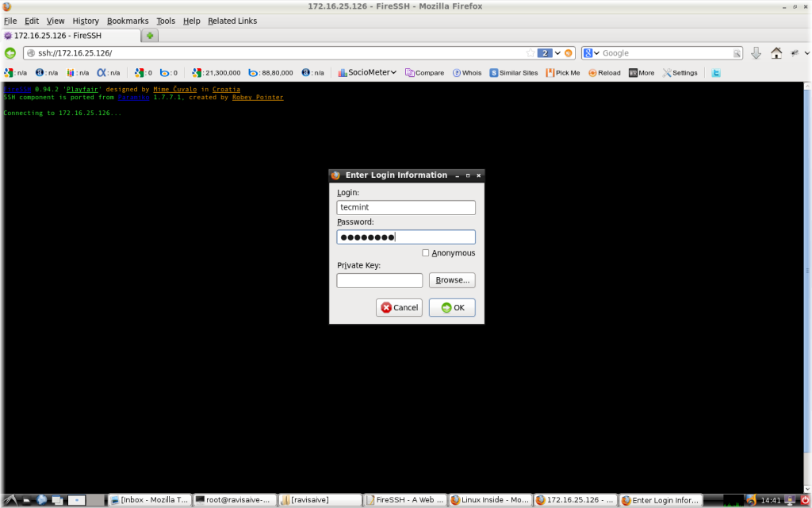Open the search engine selector dropdown
The width and height of the screenshot is (812, 508).
(592, 53)
